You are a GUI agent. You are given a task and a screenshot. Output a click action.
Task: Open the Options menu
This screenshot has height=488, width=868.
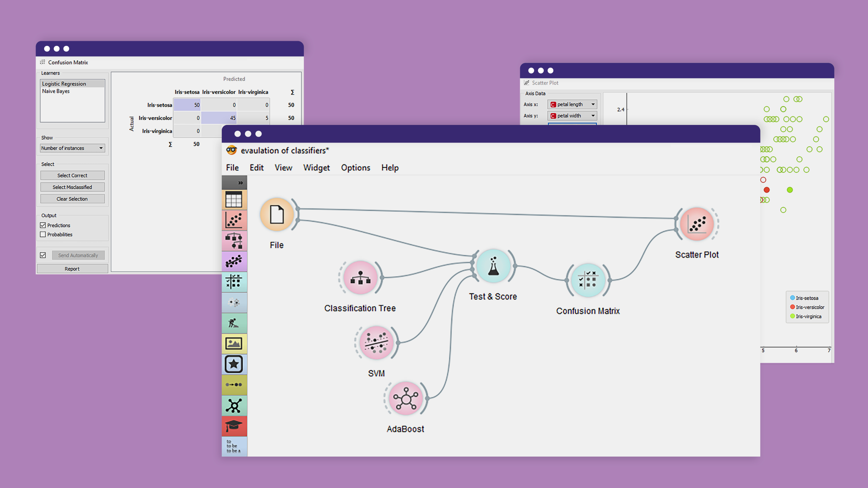point(355,168)
